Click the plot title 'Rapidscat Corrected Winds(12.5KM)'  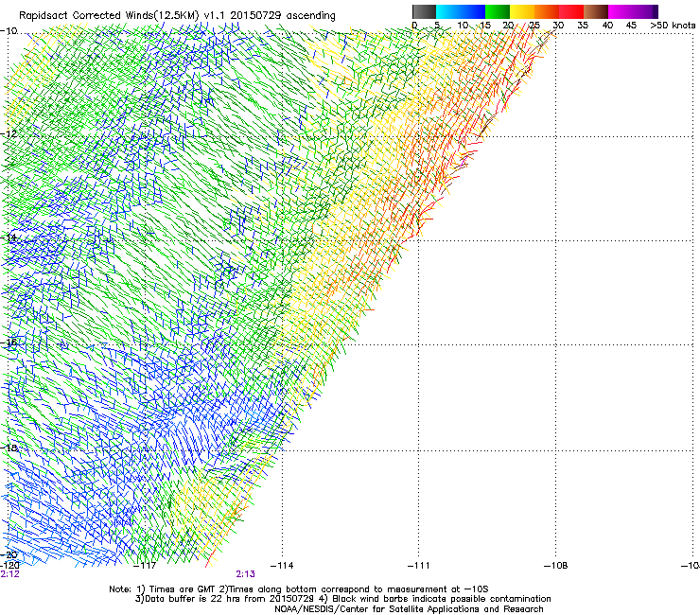(109, 16)
